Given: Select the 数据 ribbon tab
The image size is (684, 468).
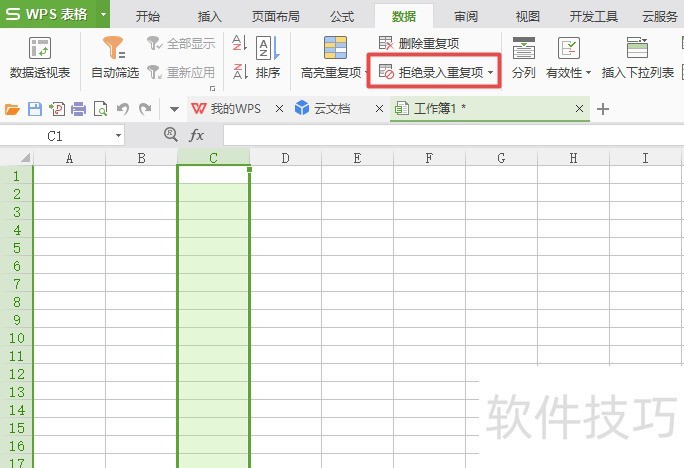Looking at the screenshot, I should pos(404,17).
